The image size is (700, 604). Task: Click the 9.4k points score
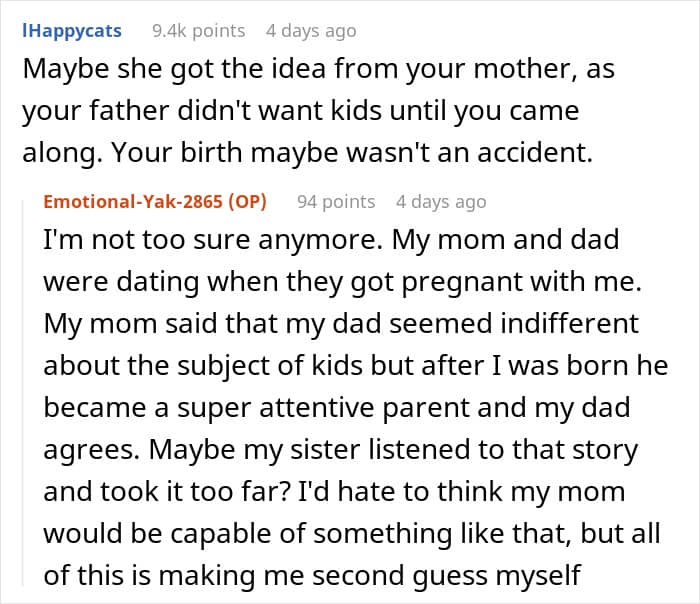pos(199,31)
